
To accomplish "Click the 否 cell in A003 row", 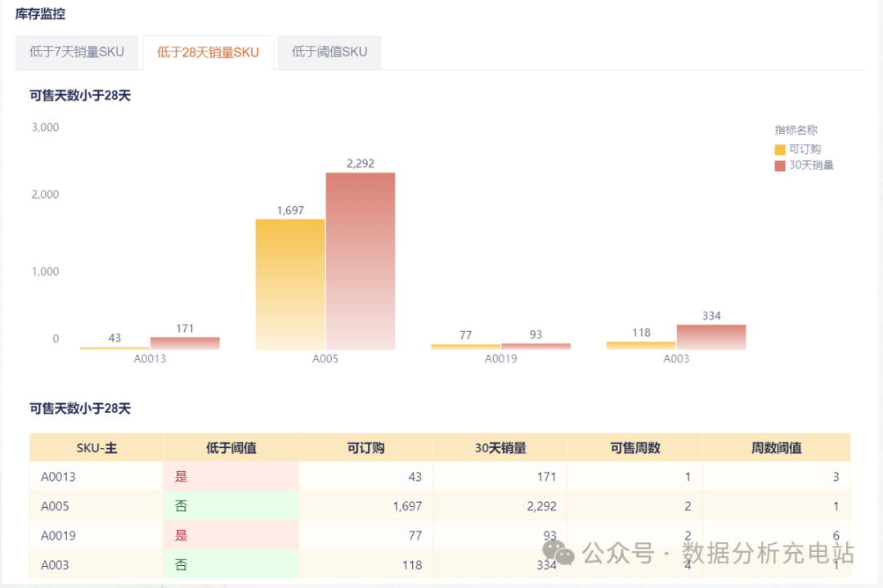I will point(231,564).
